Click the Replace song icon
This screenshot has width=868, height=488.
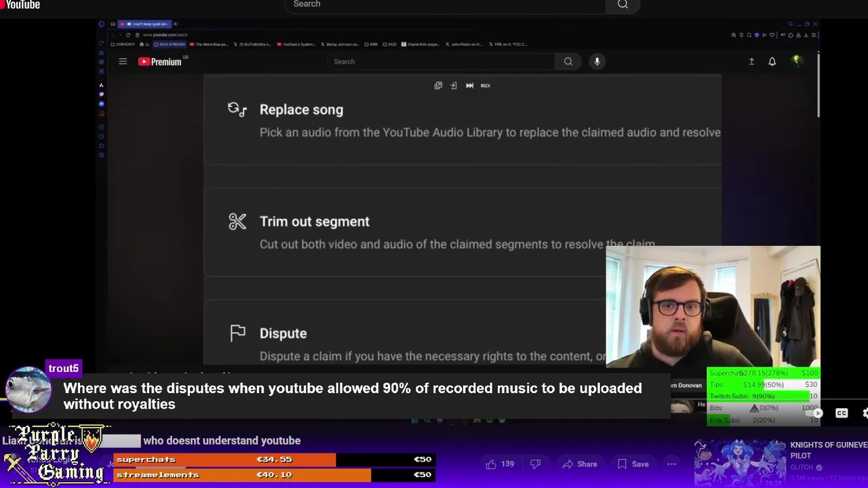pyautogui.click(x=237, y=110)
